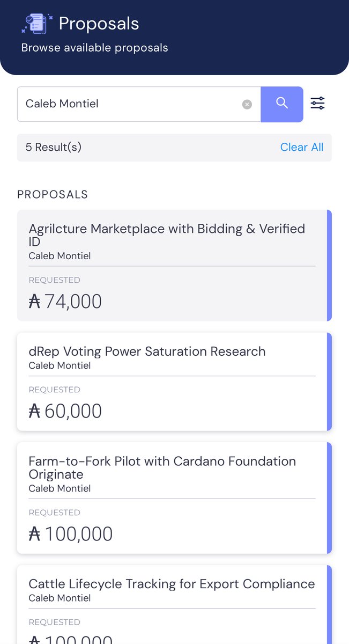Click the Browse available proposals subtitle
349x644 pixels.
(94, 48)
